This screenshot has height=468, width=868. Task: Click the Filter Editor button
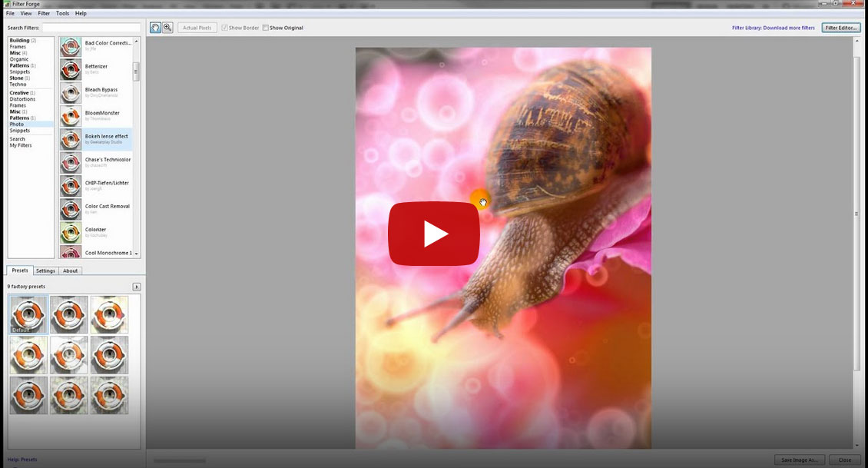click(x=840, y=28)
